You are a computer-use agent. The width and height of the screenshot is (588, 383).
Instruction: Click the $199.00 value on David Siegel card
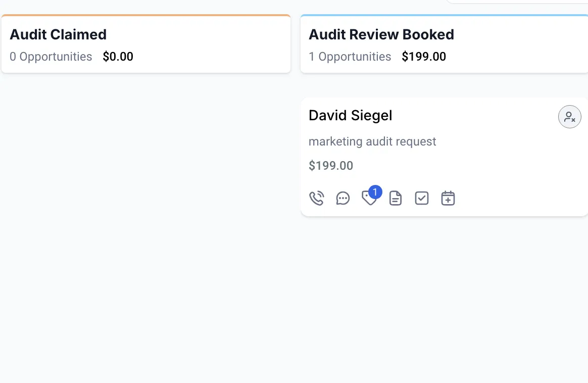(331, 166)
